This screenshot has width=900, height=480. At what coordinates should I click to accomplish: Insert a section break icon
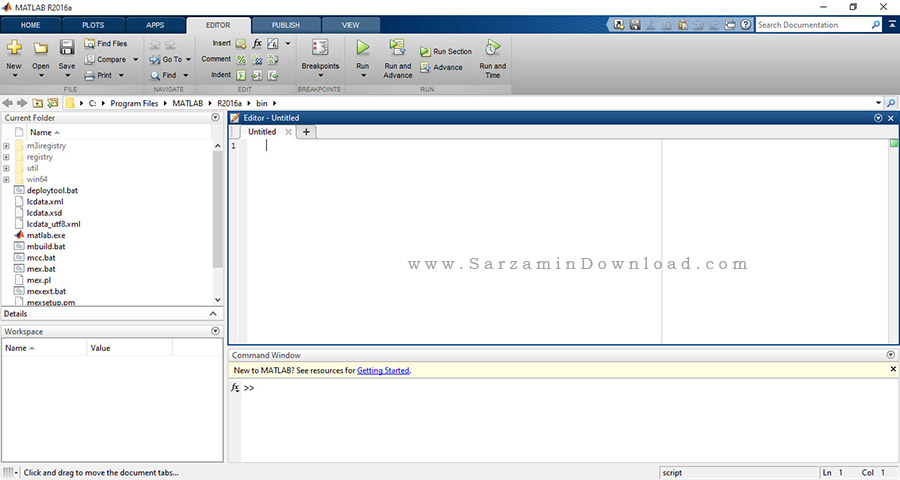click(x=241, y=44)
